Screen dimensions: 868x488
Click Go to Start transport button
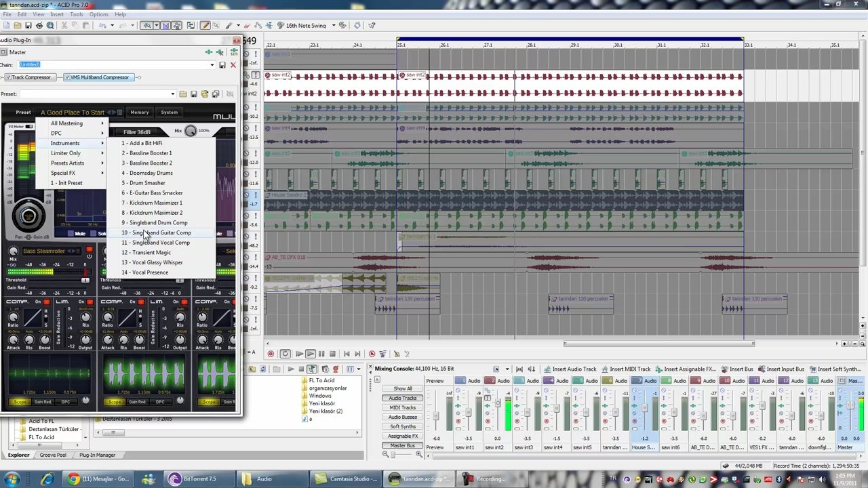tap(347, 354)
